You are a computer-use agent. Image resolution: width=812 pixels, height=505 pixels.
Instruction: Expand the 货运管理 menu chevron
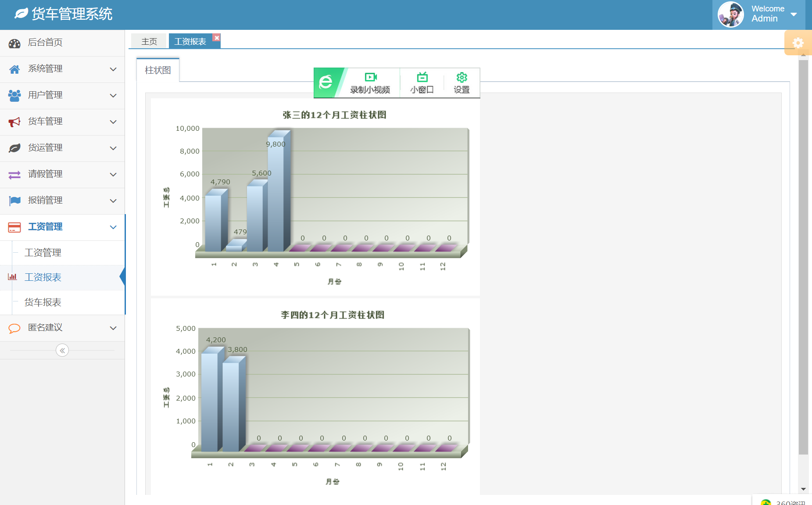tap(113, 148)
